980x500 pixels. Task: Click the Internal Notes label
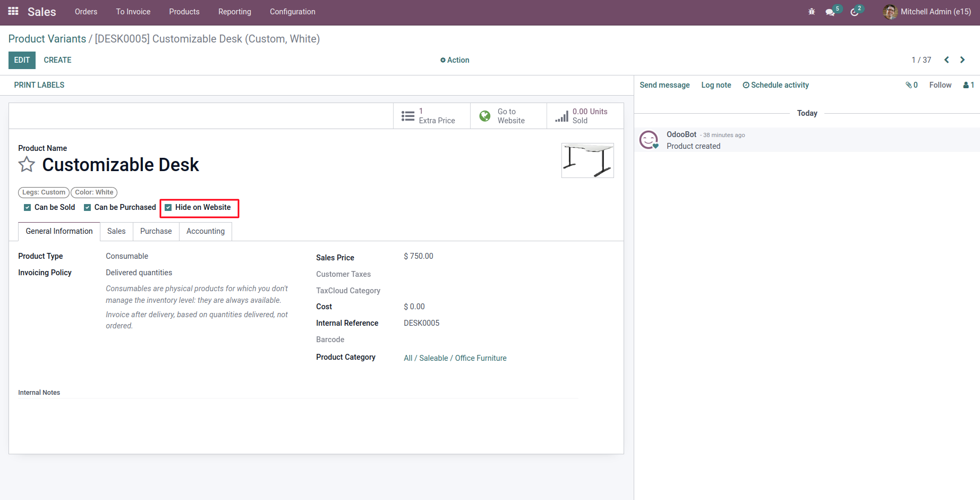(39, 393)
